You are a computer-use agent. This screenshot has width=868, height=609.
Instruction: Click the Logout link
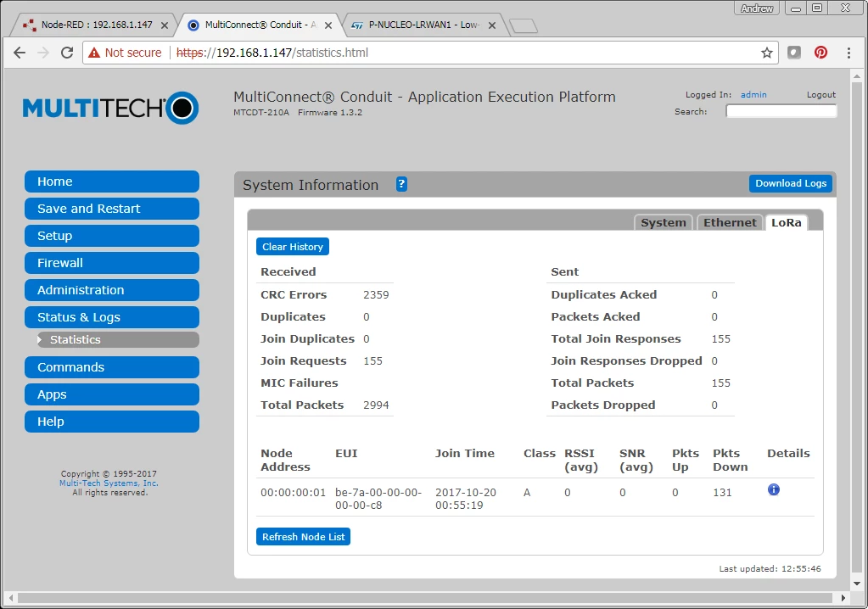coord(821,95)
